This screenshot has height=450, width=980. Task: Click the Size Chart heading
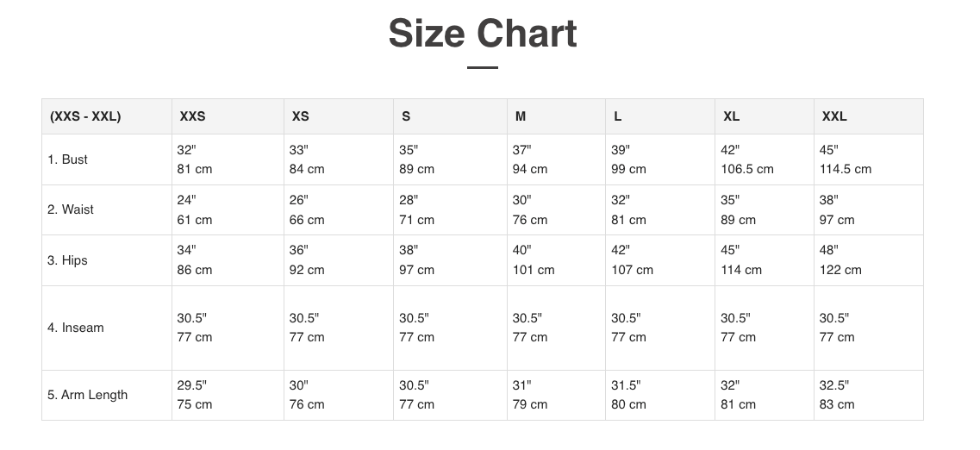pos(482,34)
